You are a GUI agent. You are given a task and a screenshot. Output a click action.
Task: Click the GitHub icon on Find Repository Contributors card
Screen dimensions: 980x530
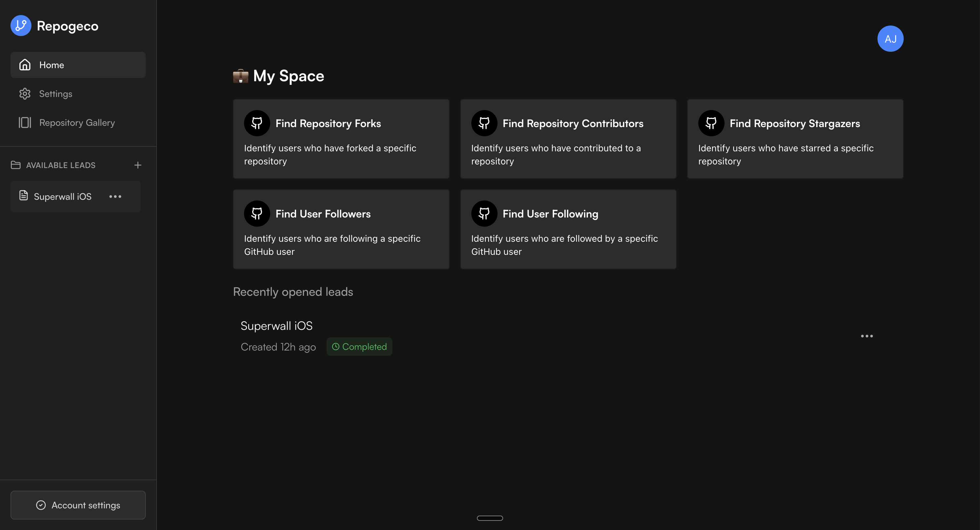(x=484, y=123)
